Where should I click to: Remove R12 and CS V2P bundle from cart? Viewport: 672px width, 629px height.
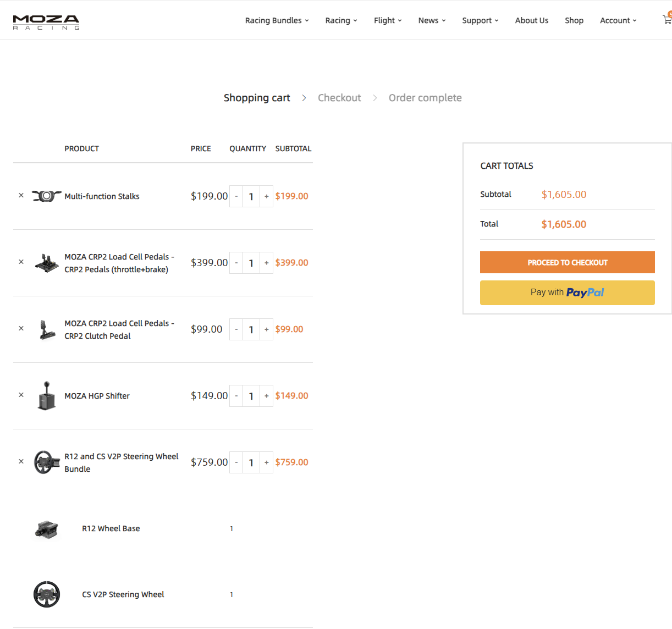[21, 461]
